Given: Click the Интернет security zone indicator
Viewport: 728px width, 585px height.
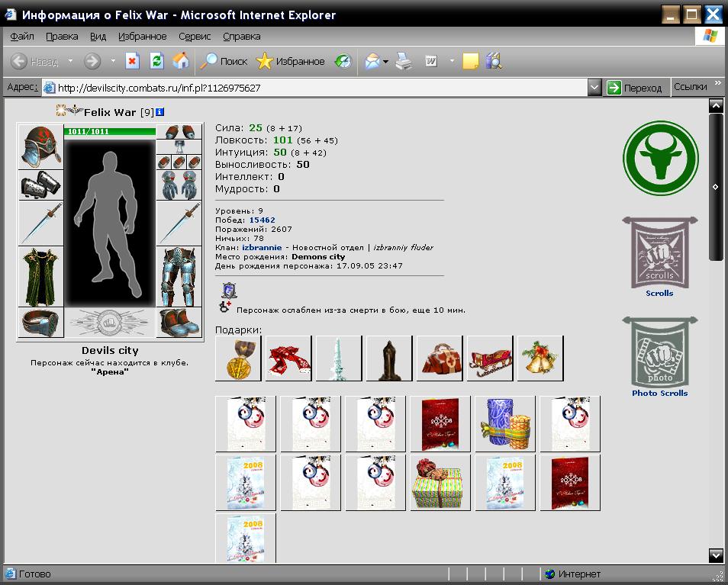Looking at the screenshot, I should 572,574.
